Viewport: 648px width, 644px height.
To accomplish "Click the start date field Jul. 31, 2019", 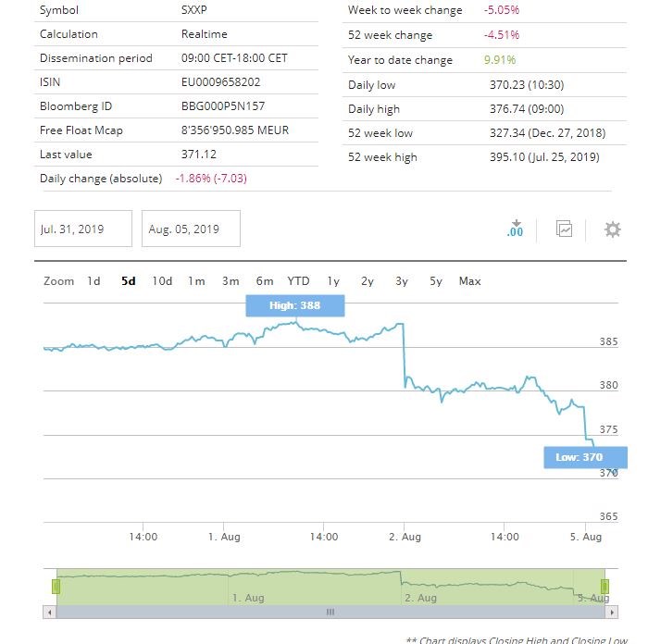I will [x=84, y=229].
